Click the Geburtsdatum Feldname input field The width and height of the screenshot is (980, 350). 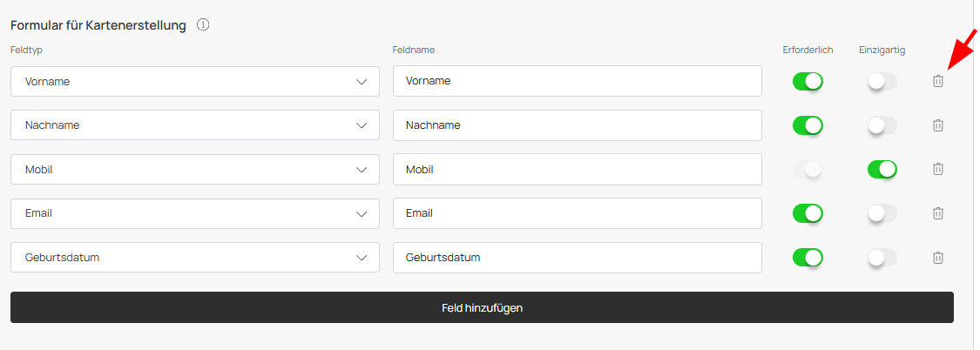tap(577, 258)
